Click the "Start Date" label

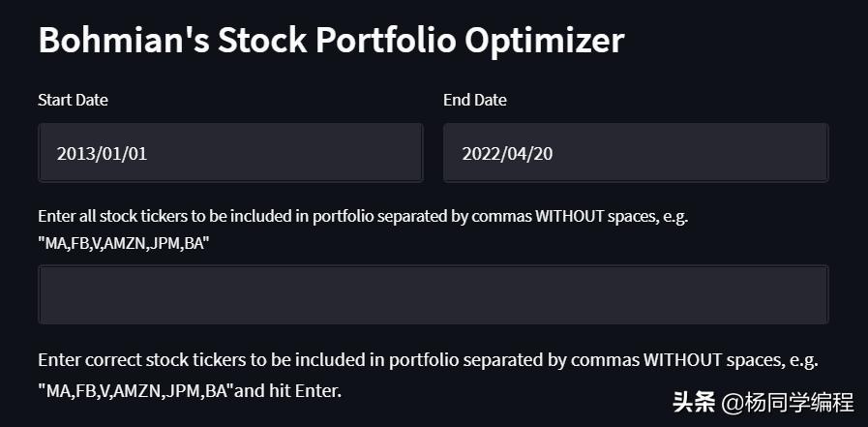tap(73, 100)
